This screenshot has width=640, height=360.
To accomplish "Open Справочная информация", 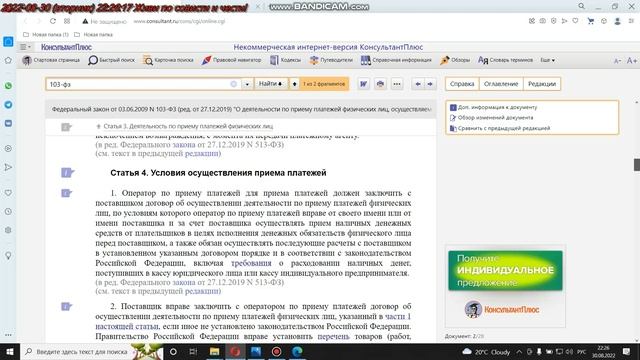I will click(396, 60).
